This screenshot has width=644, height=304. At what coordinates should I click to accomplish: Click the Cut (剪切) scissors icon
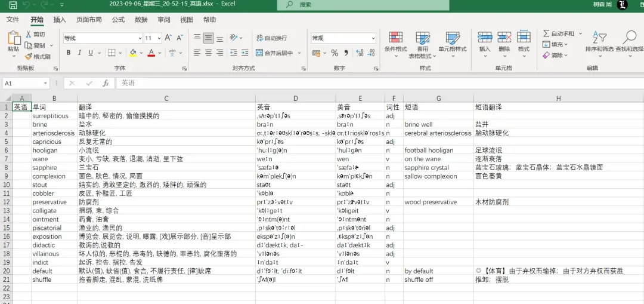[29, 34]
